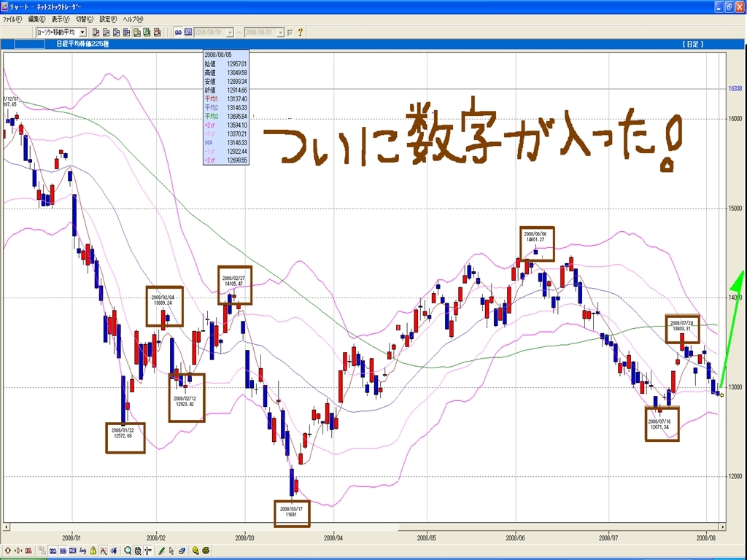Click the second chart period toolbar icon
The width and height of the screenshot is (747, 560).
tap(106, 32)
